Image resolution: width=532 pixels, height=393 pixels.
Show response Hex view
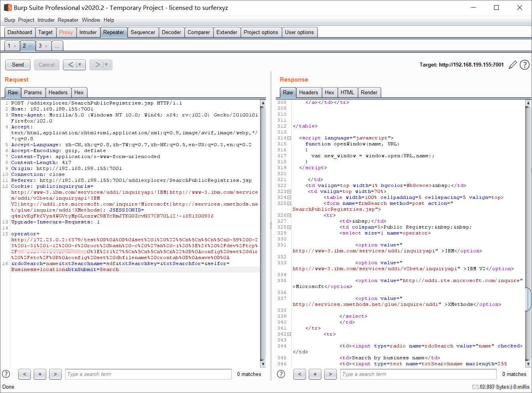point(330,92)
